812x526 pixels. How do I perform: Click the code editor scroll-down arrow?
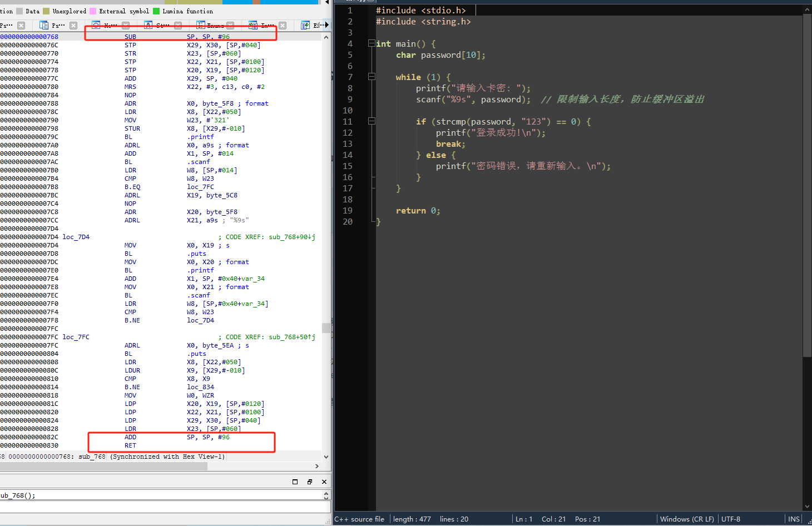[808, 507]
